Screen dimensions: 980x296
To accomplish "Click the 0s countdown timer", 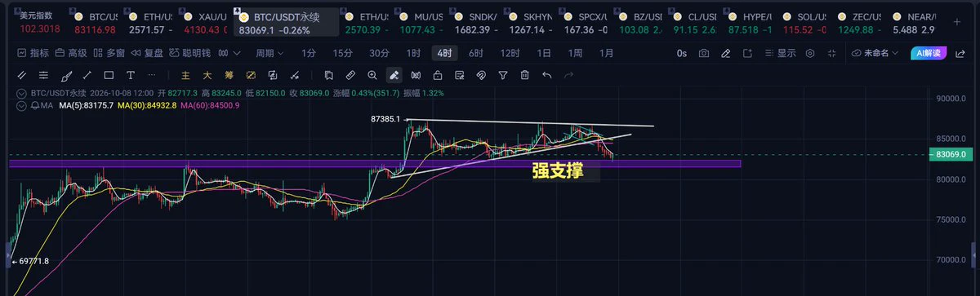I will [x=682, y=53].
